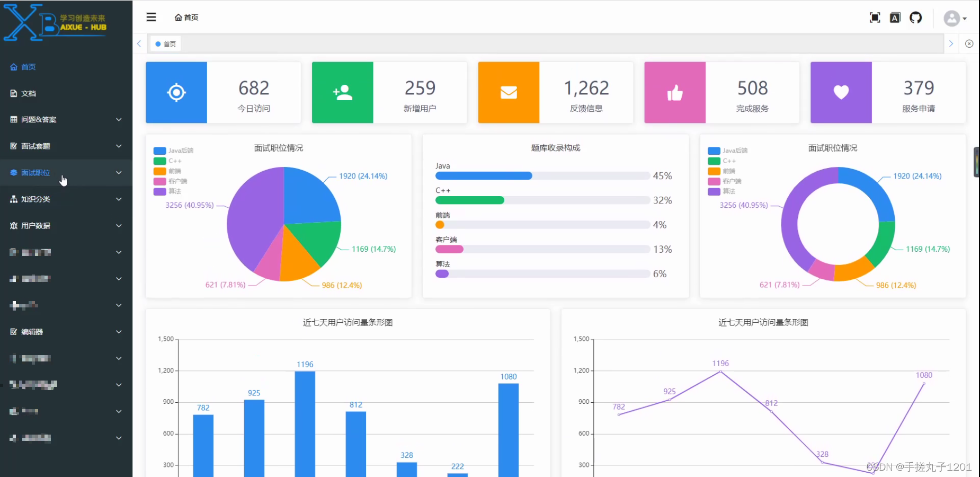Toggle the hamburger sidebar collapse icon
This screenshot has height=477, width=980.
click(x=151, y=17)
